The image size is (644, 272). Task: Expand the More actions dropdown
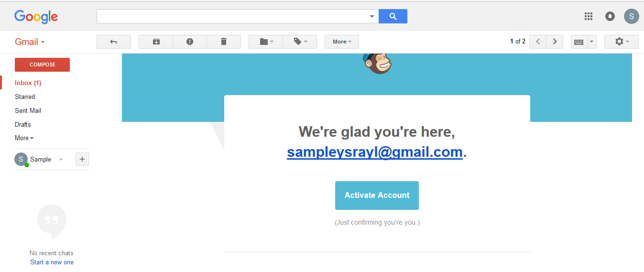click(x=342, y=42)
